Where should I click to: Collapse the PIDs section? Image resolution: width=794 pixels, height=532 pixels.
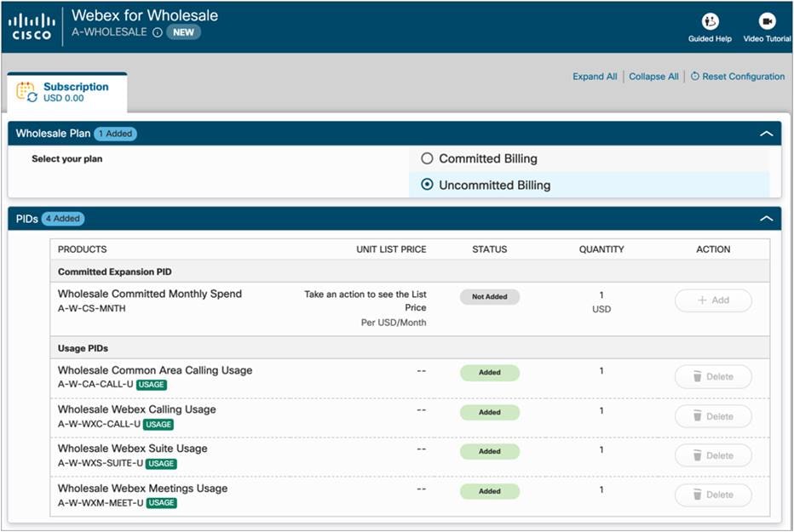[x=766, y=219]
